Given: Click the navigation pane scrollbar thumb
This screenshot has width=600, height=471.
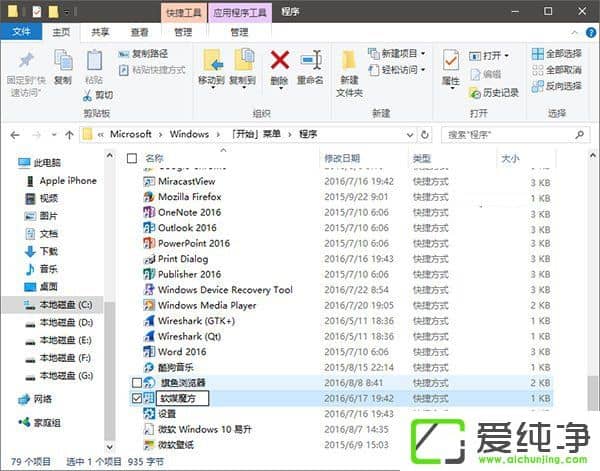Looking at the screenshot, I should [109, 370].
